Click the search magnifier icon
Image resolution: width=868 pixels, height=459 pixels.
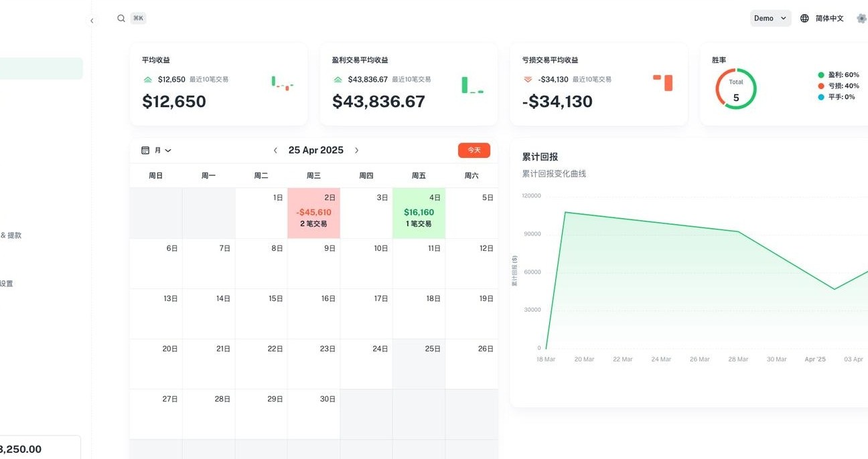[121, 19]
